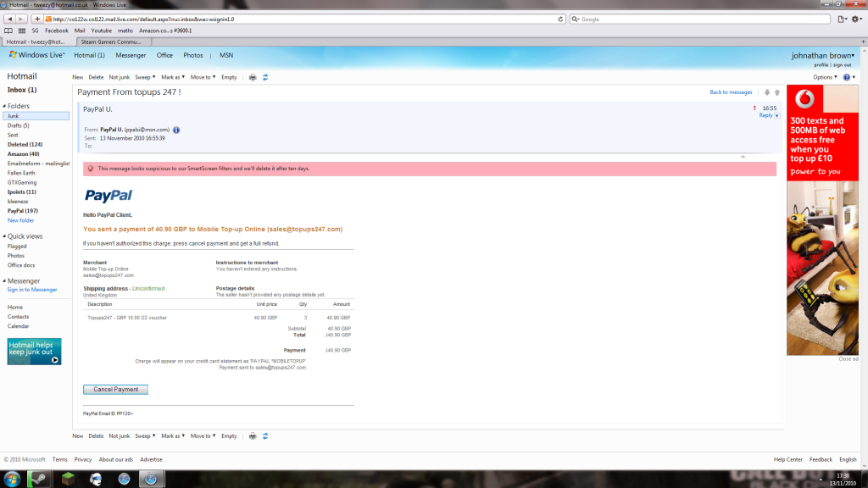Reply to the PayPal message
Viewport: 868px width, 488px height.
765,115
